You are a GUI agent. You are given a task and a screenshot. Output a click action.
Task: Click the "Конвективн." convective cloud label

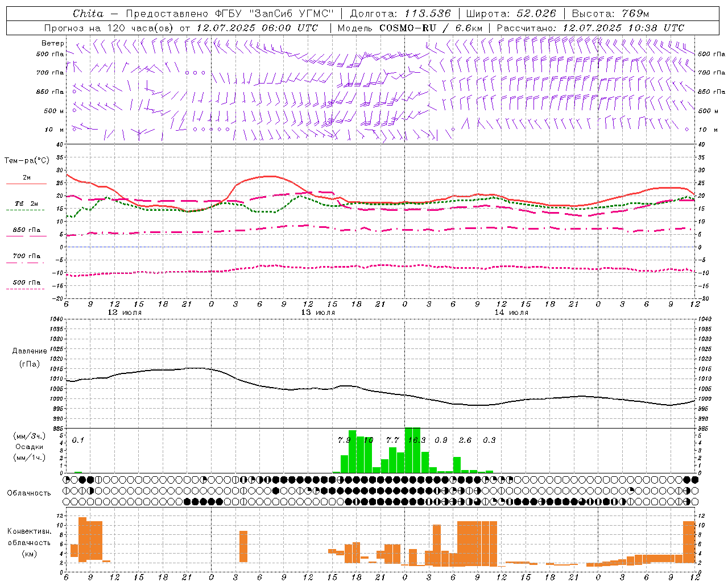click(x=29, y=531)
